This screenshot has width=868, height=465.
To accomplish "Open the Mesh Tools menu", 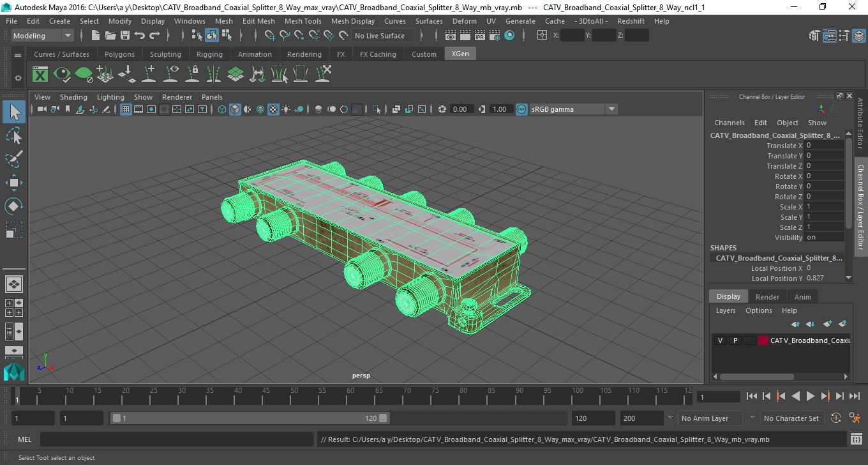I will pyautogui.click(x=303, y=21).
